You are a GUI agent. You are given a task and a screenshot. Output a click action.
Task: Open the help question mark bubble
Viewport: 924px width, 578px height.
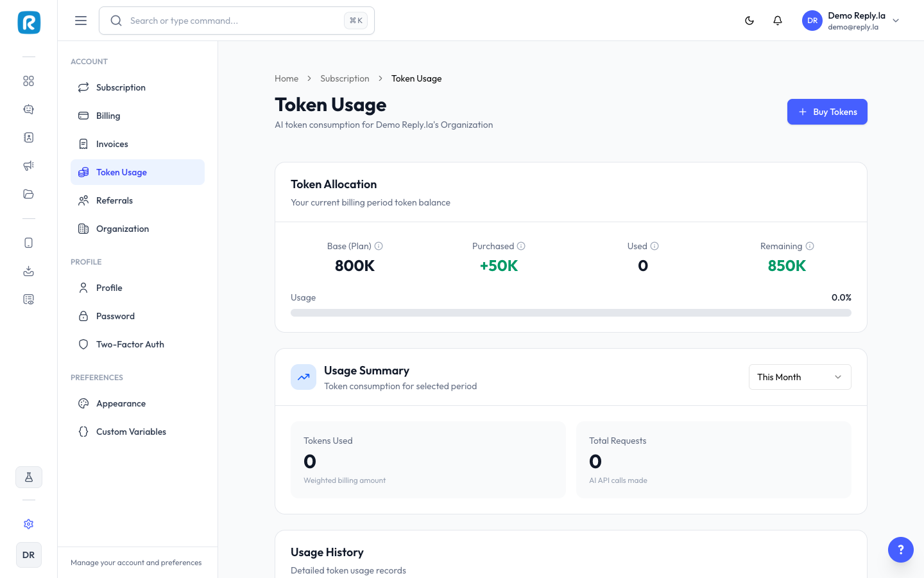coord(901,550)
